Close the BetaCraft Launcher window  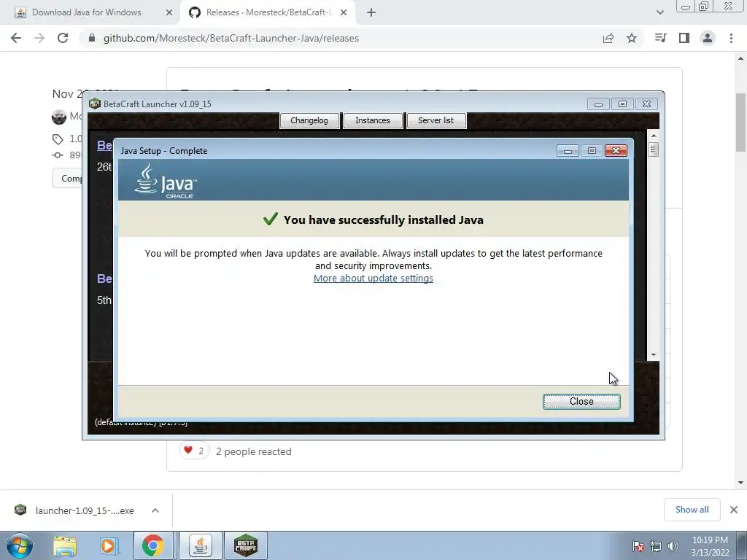pyautogui.click(x=646, y=104)
